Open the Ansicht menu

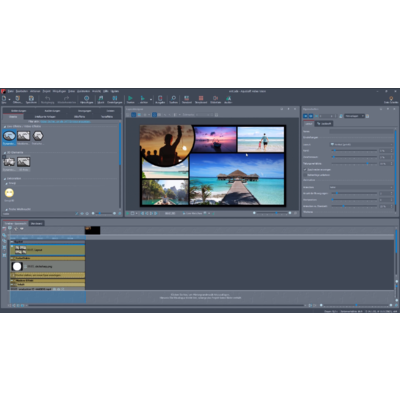pyautogui.click(x=96, y=91)
